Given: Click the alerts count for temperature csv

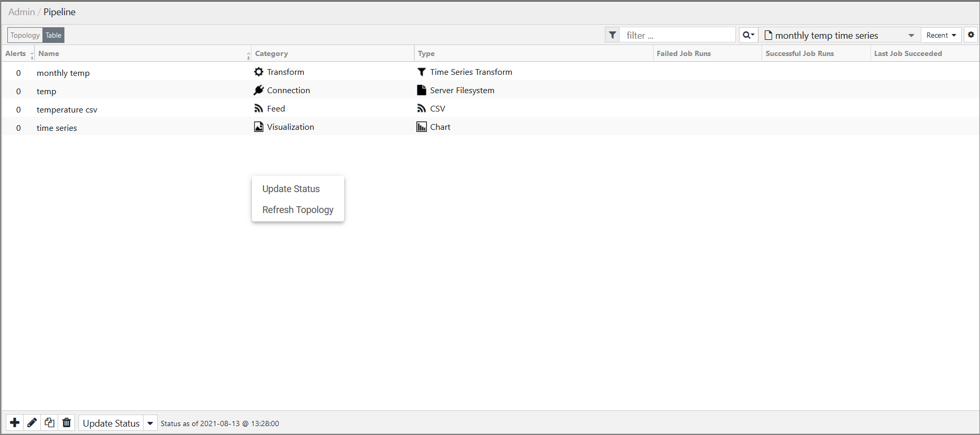Looking at the screenshot, I should click(18, 109).
